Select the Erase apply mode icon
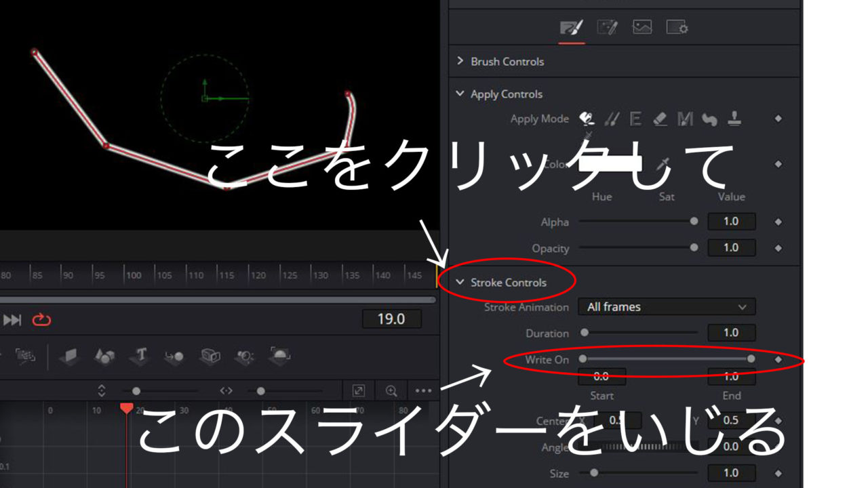This screenshot has width=868, height=488. pyautogui.click(x=660, y=119)
